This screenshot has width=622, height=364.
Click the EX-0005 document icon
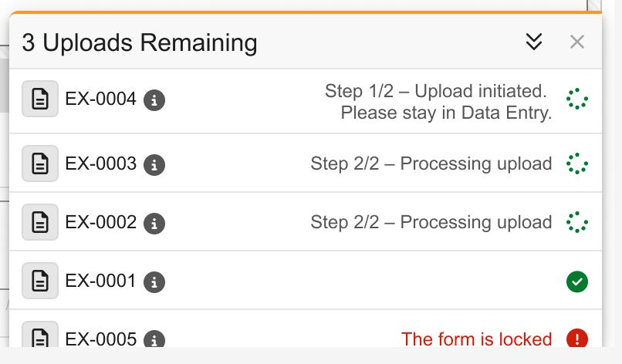41,339
